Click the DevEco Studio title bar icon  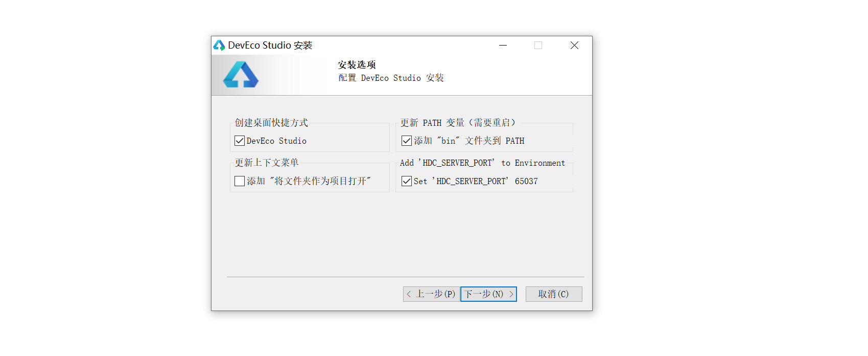[x=219, y=46]
